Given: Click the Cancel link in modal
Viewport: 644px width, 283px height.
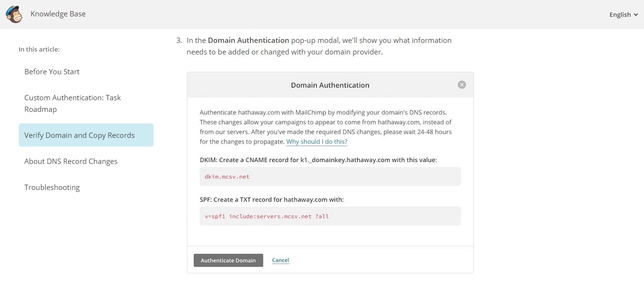Looking at the screenshot, I should coord(280,260).
